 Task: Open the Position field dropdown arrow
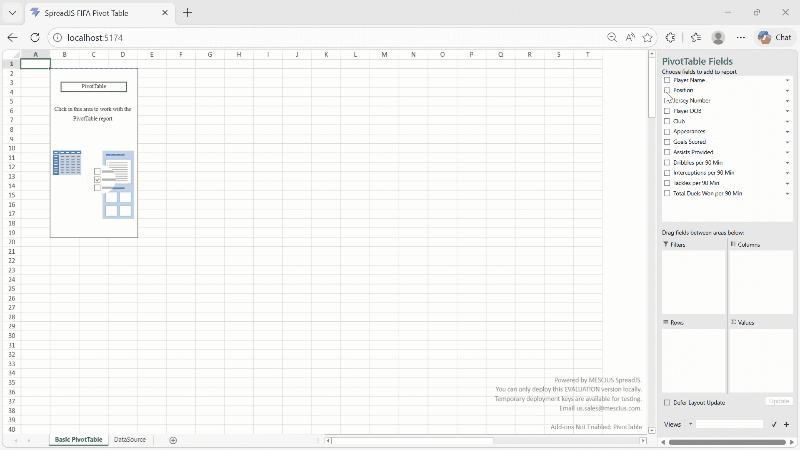[787, 91]
